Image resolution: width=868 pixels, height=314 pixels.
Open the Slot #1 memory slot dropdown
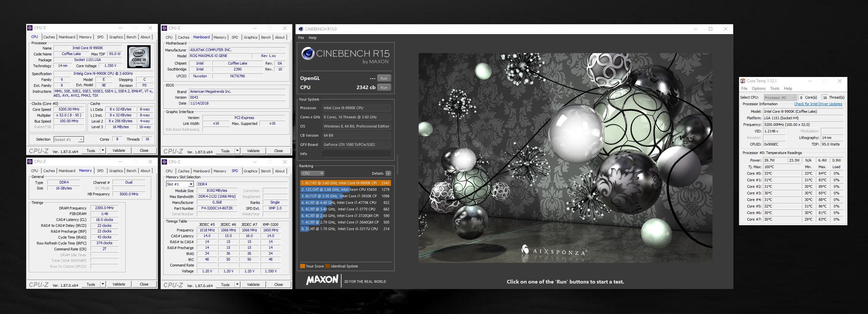180,184
